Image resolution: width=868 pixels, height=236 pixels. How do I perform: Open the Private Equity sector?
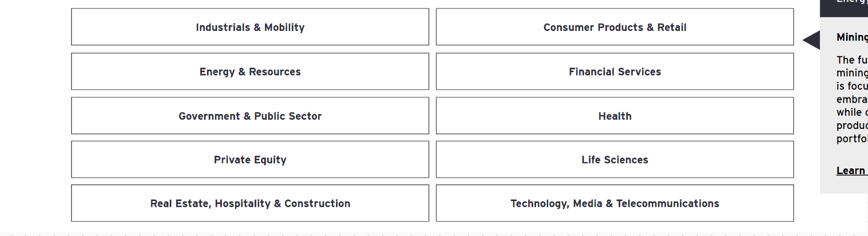tap(250, 160)
